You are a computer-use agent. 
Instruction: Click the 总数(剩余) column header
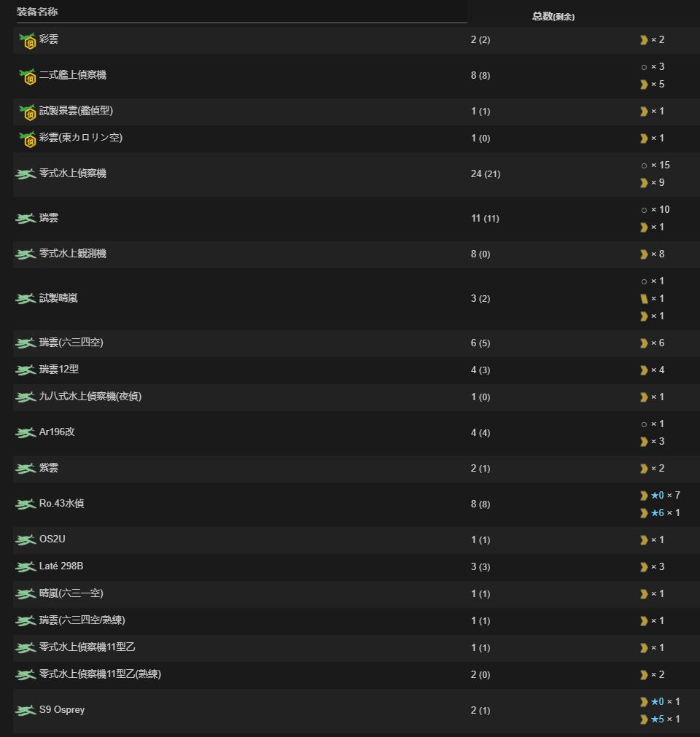(x=553, y=16)
